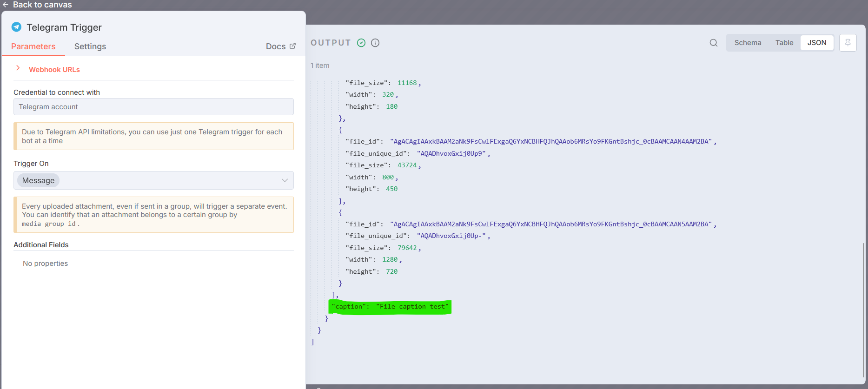Pin the output data
The height and width of the screenshot is (389, 868).
(x=848, y=43)
